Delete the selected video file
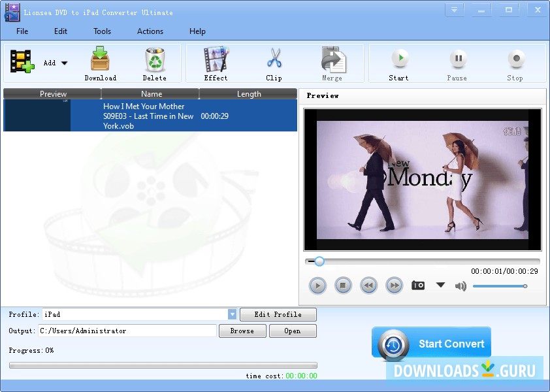Viewport: 550px width, 392px height. [155, 59]
